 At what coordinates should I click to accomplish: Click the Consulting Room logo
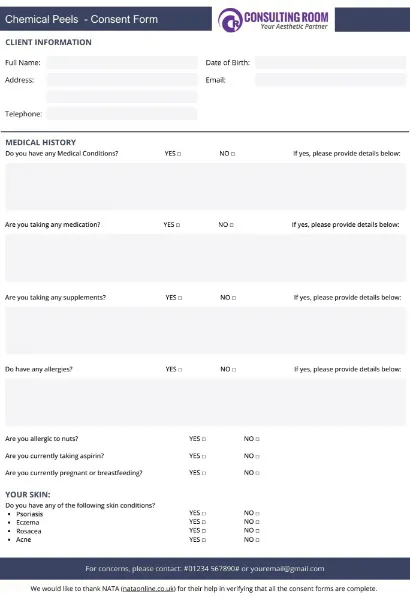[x=273, y=20]
